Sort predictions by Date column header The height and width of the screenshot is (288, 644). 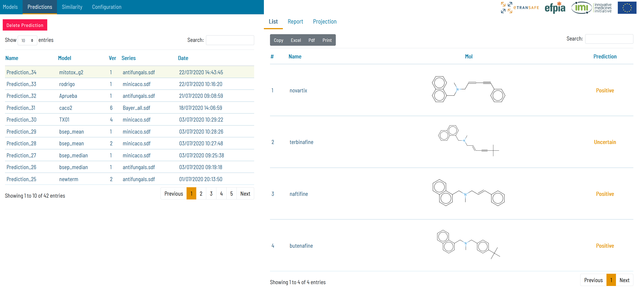coord(183,58)
